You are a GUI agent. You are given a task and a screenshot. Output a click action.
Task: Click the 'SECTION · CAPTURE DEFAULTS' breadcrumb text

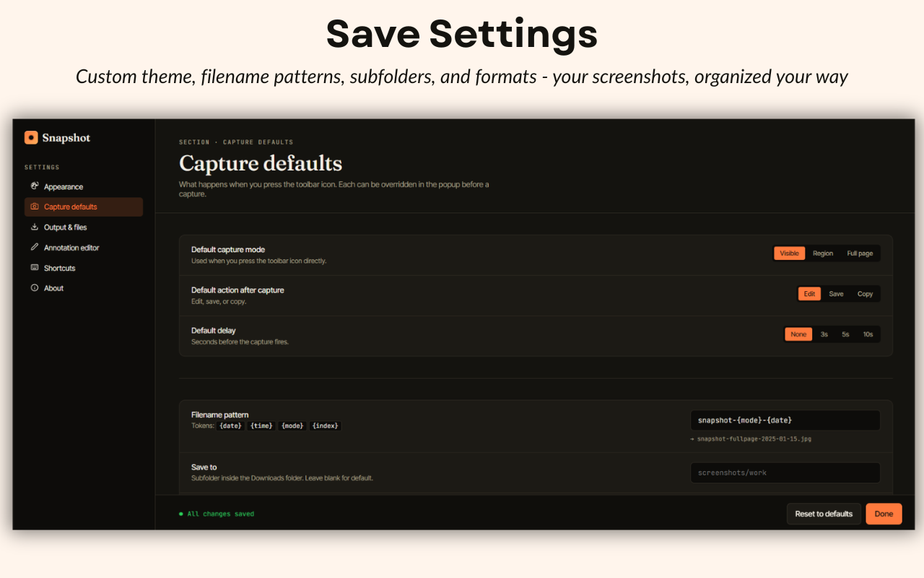click(236, 142)
